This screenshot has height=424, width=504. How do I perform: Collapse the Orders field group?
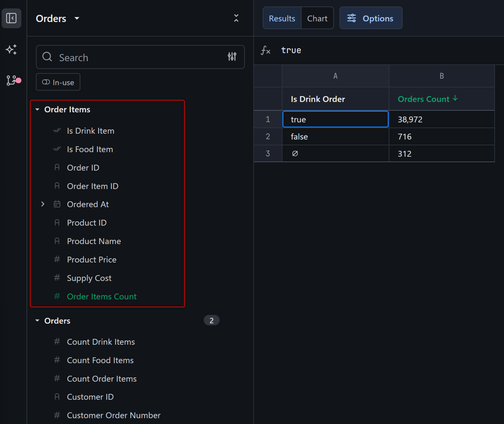(x=37, y=321)
